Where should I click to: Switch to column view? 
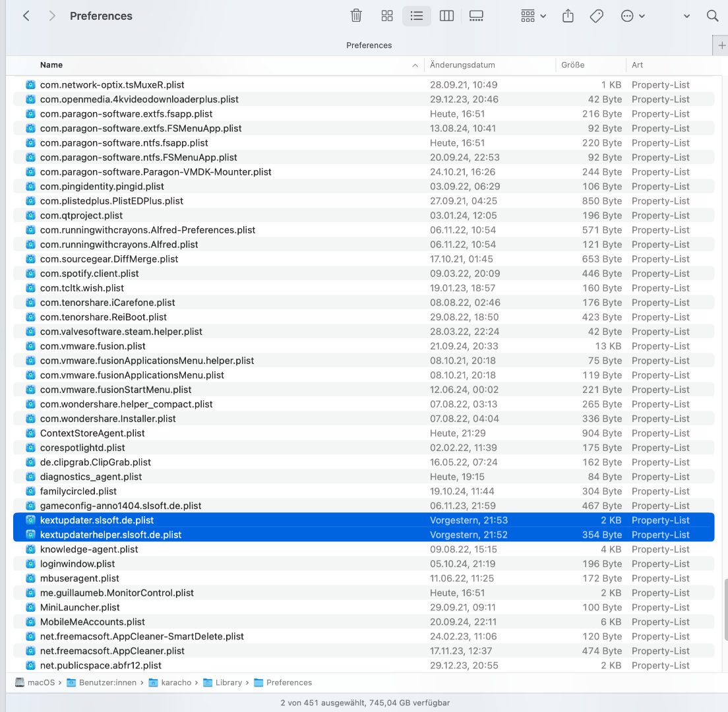[x=446, y=16]
